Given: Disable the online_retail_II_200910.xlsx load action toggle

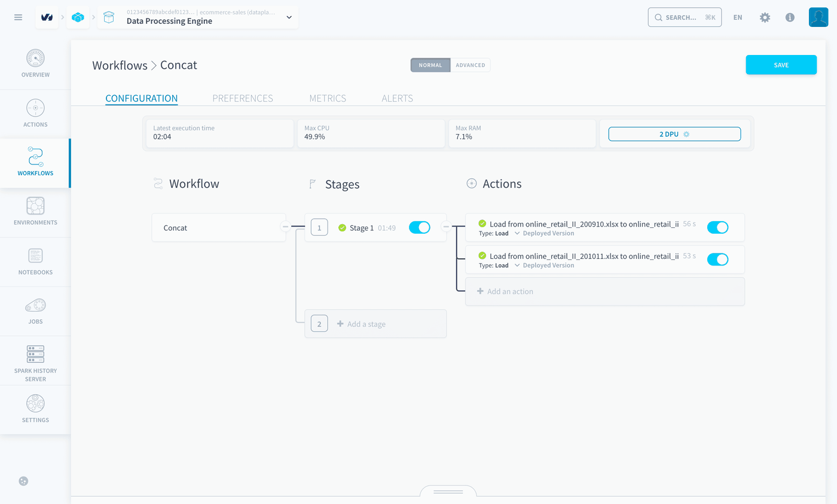Looking at the screenshot, I should [717, 227].
